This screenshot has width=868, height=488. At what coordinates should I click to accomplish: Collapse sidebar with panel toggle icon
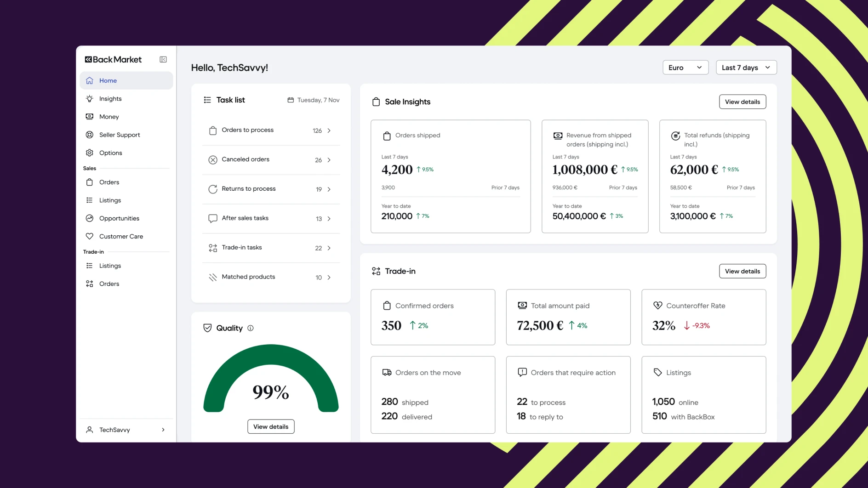tap(163, 60)
